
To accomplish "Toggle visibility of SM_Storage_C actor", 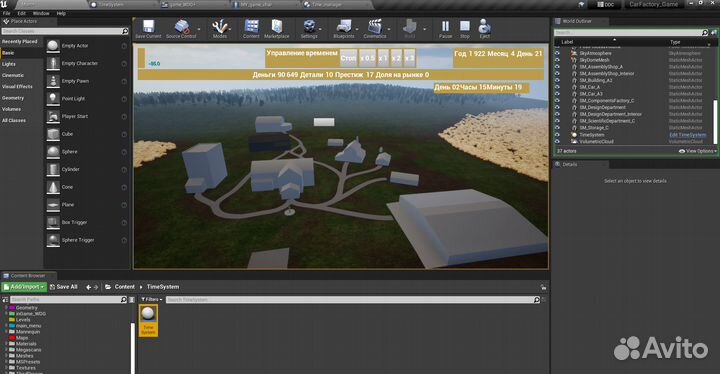I will [x=557, y=128].
